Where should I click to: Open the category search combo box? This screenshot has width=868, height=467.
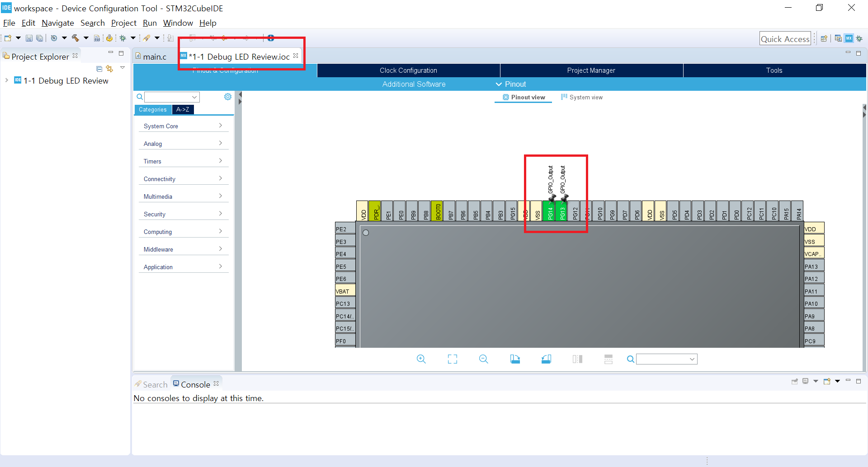(172, 97)
